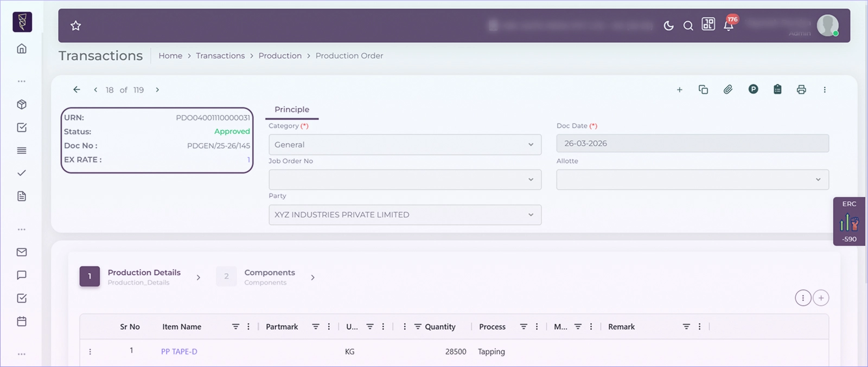Click the Doc Date field
868x367 pixels.
pyautogui.click(x=692, y=144)
